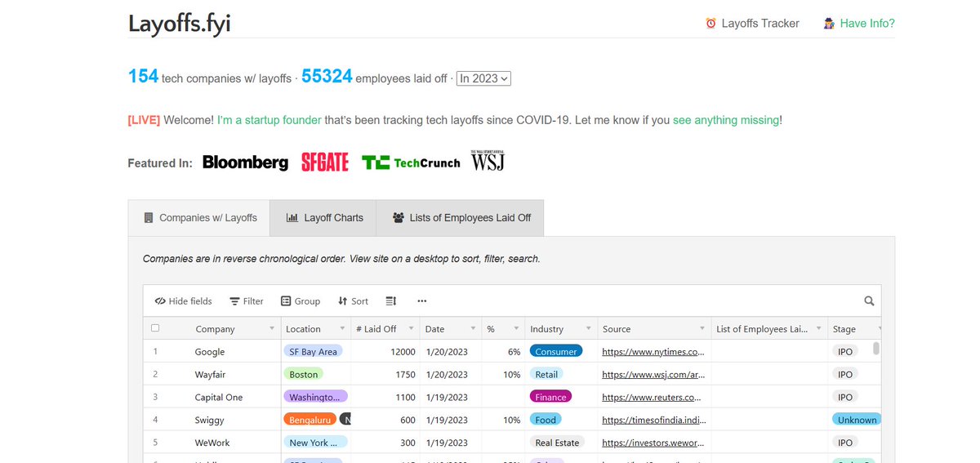Click the Real Estate industry tag

tap(557, 443)
